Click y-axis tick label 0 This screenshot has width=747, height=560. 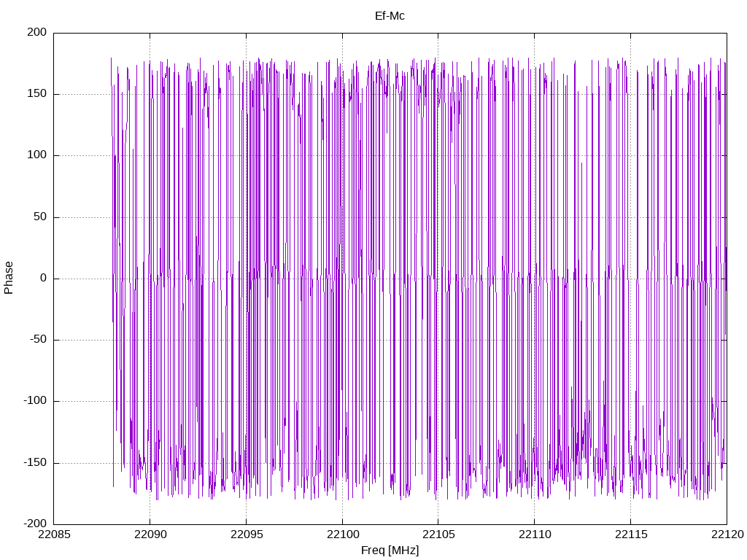coord(43,278)
